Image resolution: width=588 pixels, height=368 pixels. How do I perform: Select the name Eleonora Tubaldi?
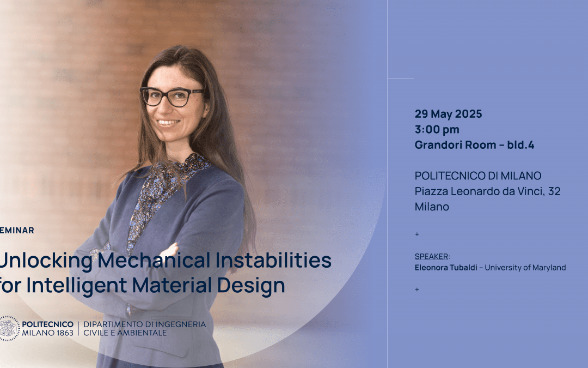tap(445, 268)
